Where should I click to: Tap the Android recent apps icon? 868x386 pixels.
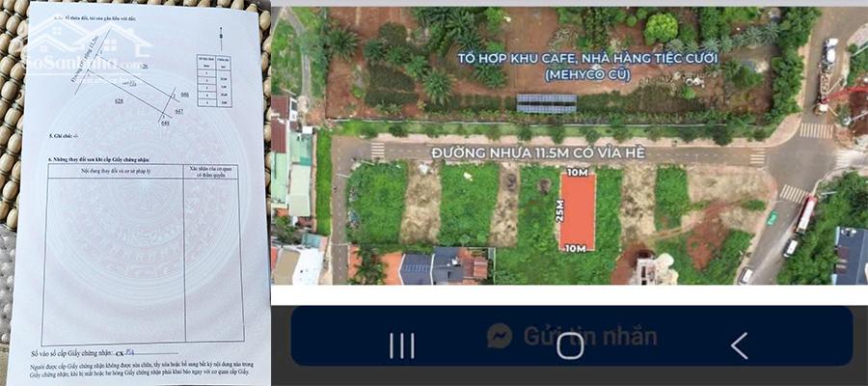[400, 345]
